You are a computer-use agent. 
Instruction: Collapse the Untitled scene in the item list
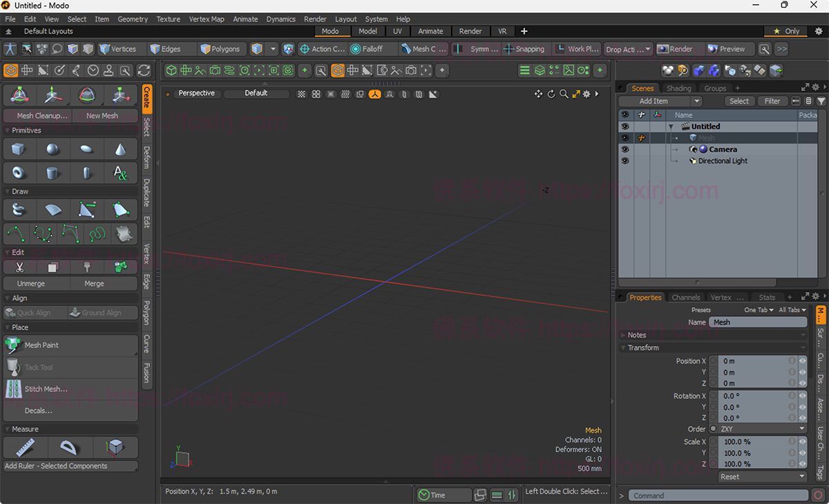pyautogui.click(x=671, y=126)
